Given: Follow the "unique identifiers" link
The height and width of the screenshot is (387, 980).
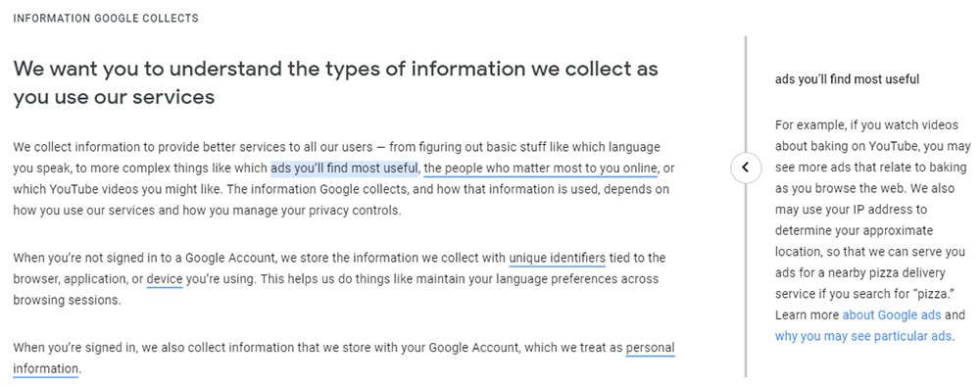Looking at the screenshot, I should [557, 258].
